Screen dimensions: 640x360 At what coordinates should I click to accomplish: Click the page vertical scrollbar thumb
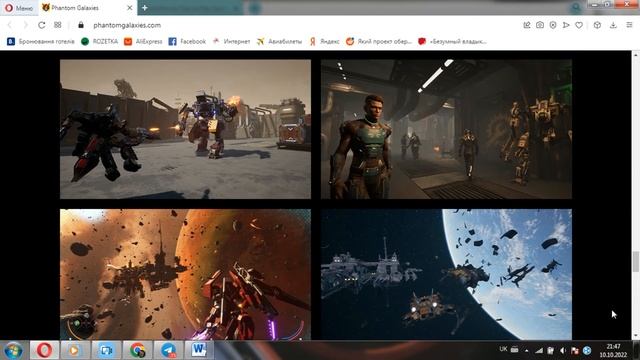pyautogui.click(x=636, y=261)
